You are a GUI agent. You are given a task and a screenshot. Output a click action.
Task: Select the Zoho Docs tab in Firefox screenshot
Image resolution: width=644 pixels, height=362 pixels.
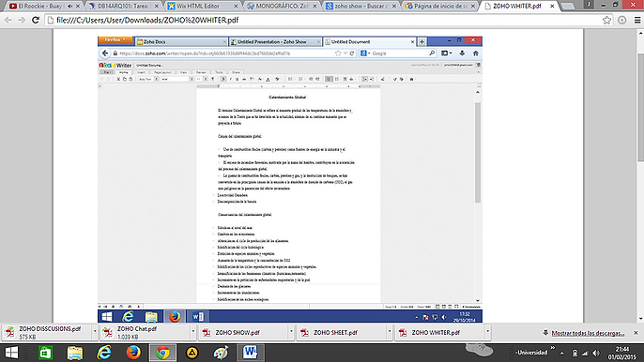click(180, 42)
